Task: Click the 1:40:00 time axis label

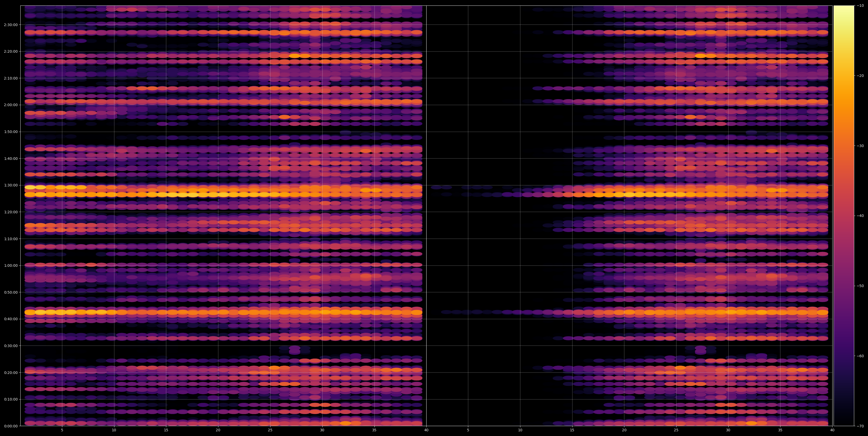Action: (x=11, y=159)
